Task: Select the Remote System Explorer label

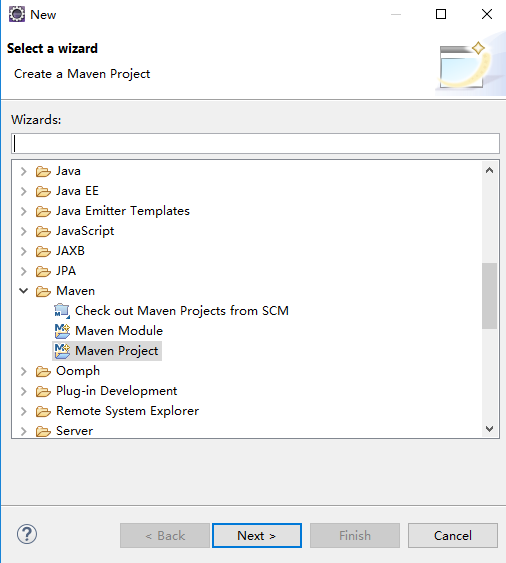Action: 127,411
